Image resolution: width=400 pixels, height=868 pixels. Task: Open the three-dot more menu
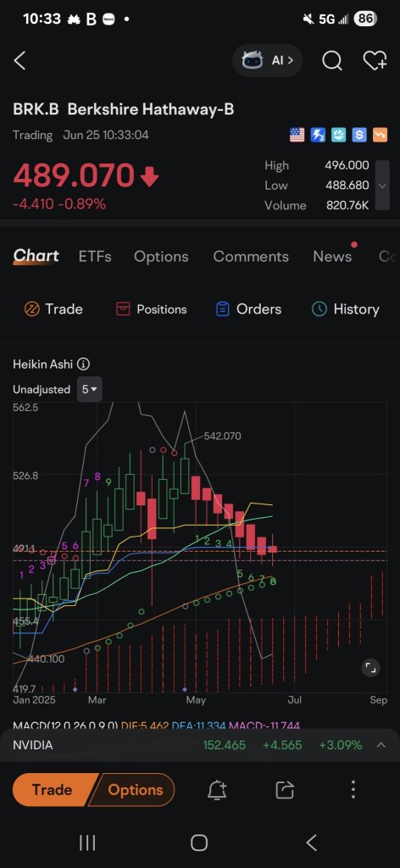point(353,790)
